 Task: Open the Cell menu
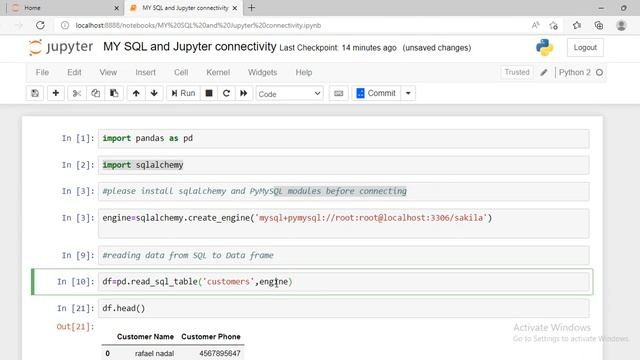[181, 72]
